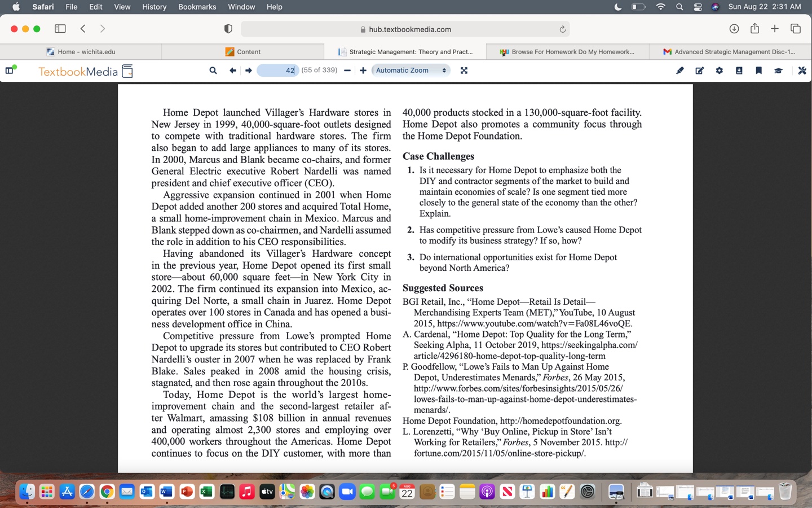
Task: Switch to the wichita.edu Home tab
Action: click(x=81, y=51)
